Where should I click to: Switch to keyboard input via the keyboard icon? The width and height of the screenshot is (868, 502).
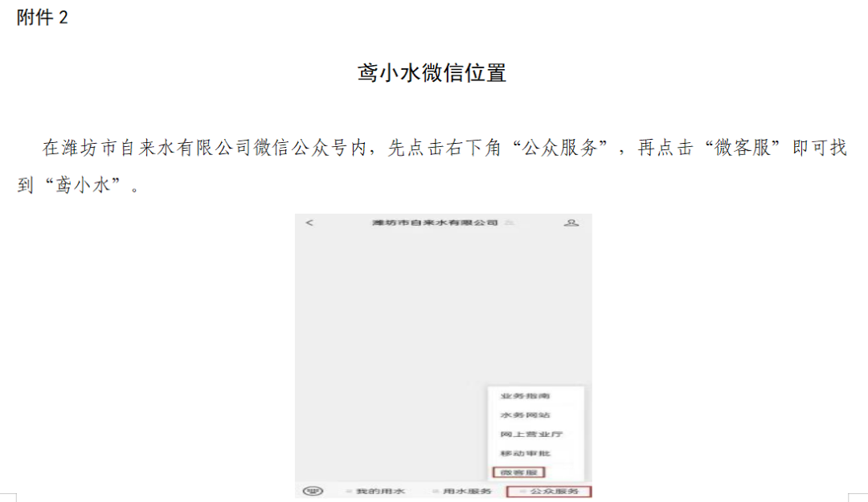[313, 491]
